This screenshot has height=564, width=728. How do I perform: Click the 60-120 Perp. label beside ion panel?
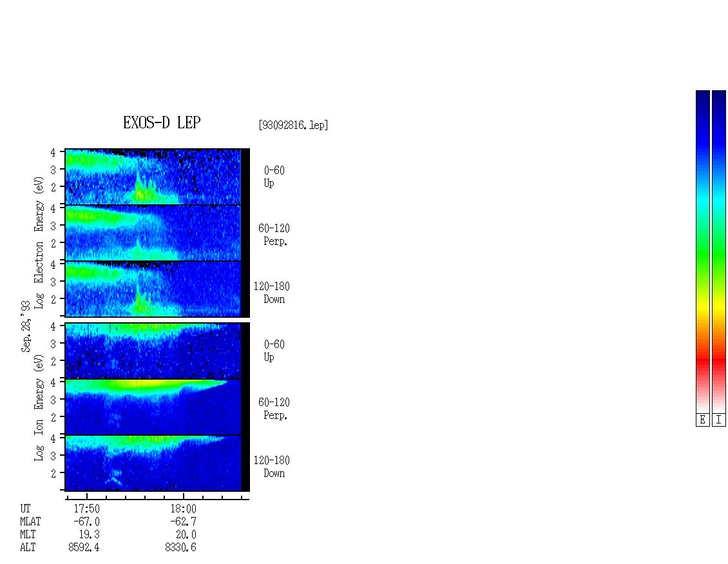[274, 409]
